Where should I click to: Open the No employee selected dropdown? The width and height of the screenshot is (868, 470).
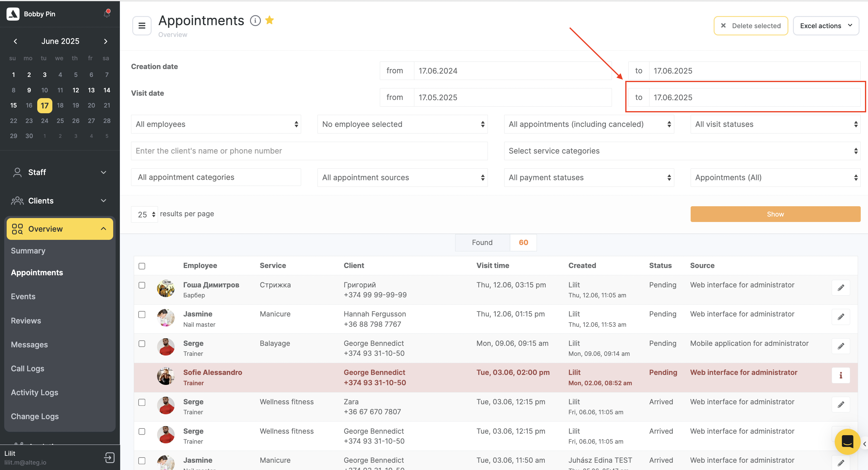402,124
